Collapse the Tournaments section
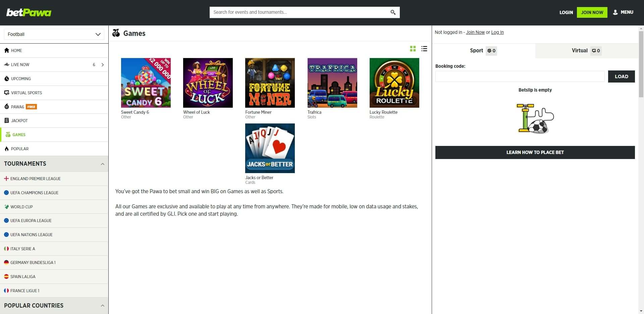The image size is (644, 314). pos(102,164)
